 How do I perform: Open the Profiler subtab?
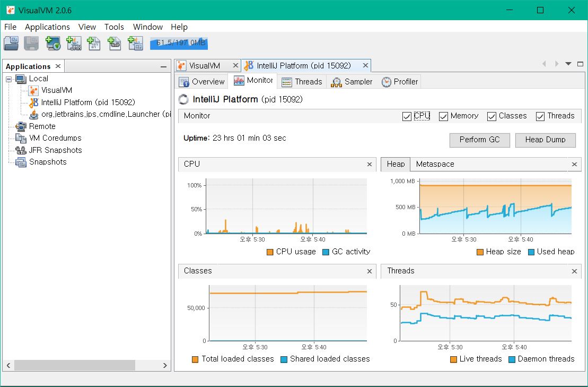pos(399,81)
